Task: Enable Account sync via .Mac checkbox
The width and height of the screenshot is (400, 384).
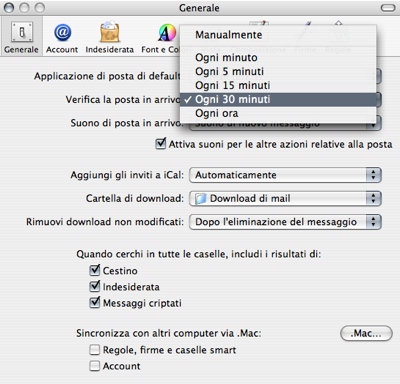Action: point(94,366)
